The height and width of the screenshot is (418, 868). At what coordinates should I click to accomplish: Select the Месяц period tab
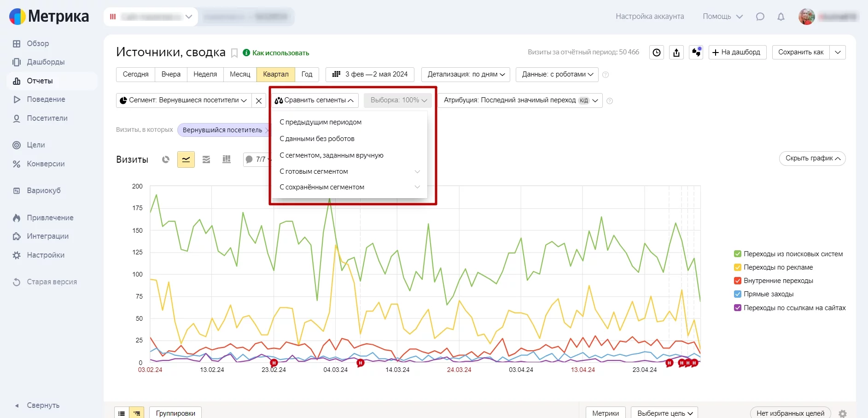click(240, 74)
